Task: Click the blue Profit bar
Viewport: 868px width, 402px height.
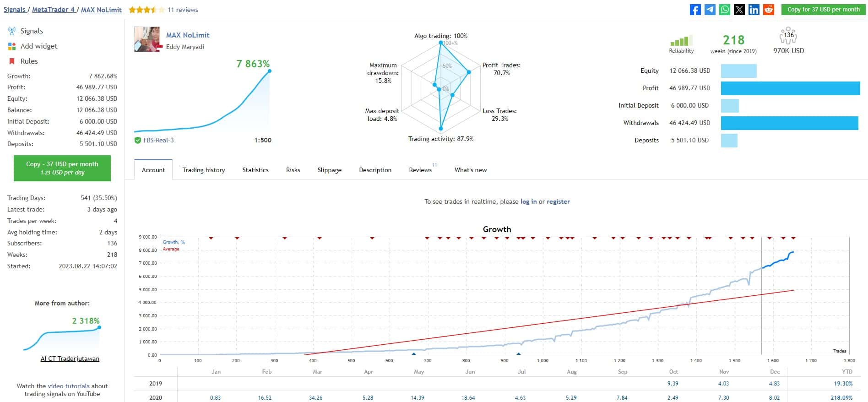Action: [790, 88]
